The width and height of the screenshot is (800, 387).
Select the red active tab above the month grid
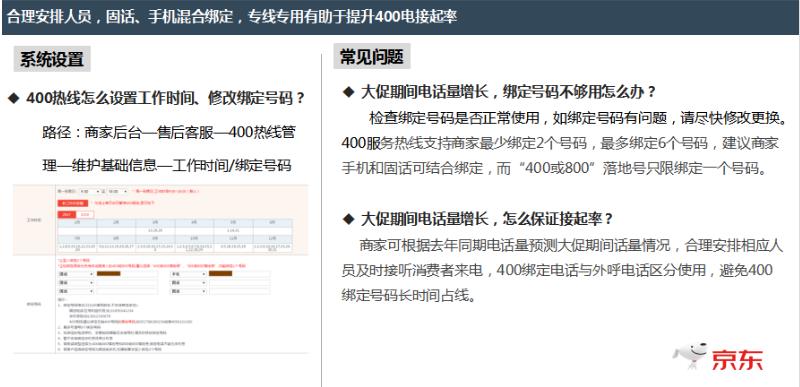point(67,215)
